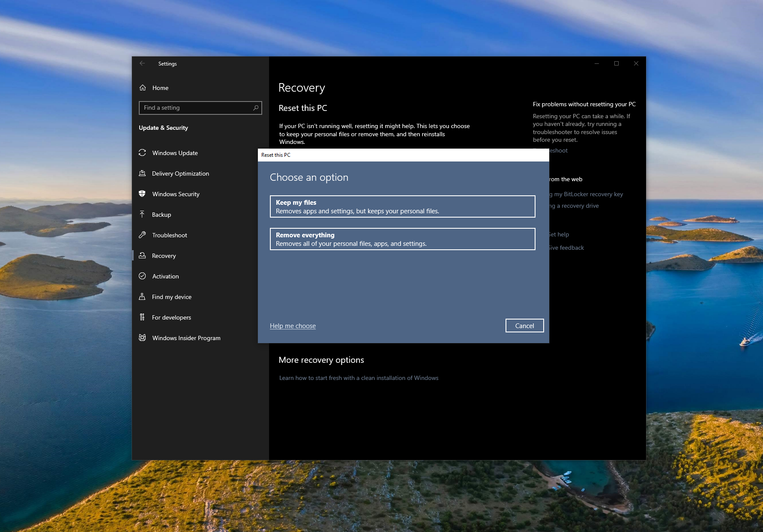Maximize the Settings window
Image resolution: width=763 pixels, height=532 pixels.
(x=616, y=63)
